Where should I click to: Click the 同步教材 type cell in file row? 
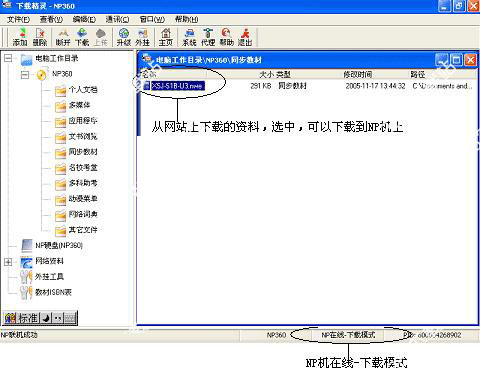tap(292, 86)
